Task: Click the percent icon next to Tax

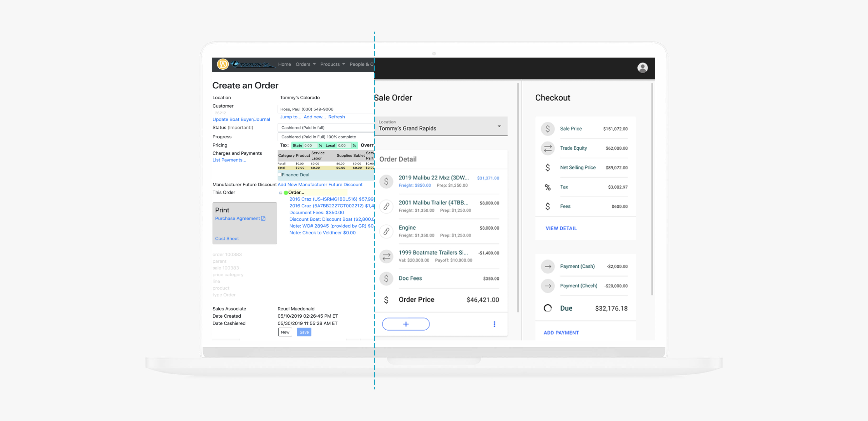Action: [548, 187]
